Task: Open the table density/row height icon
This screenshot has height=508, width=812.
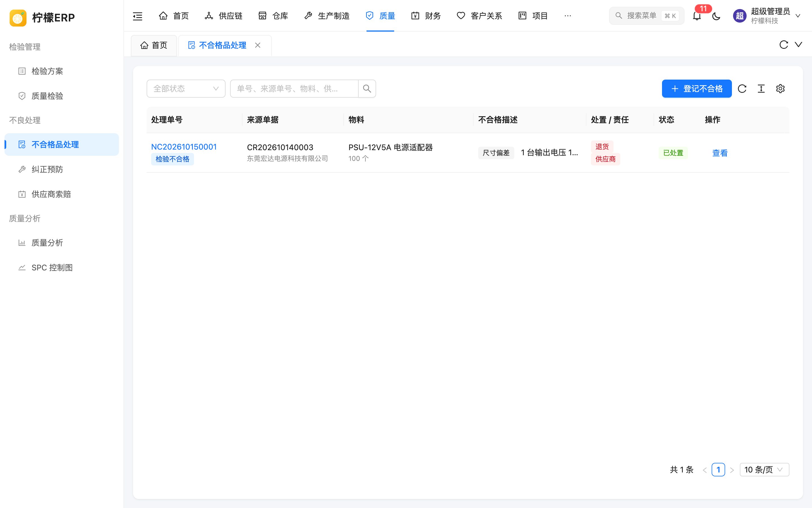Action: click(x=761, y=89)
